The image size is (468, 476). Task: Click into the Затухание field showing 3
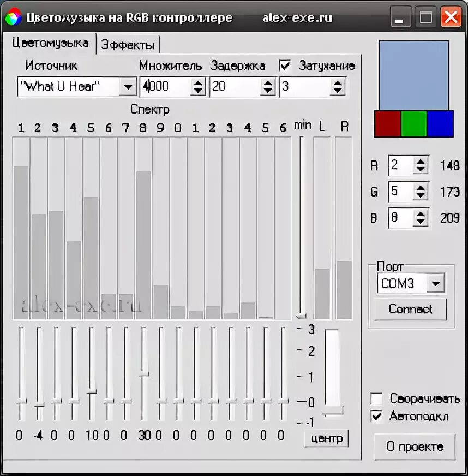304,86
